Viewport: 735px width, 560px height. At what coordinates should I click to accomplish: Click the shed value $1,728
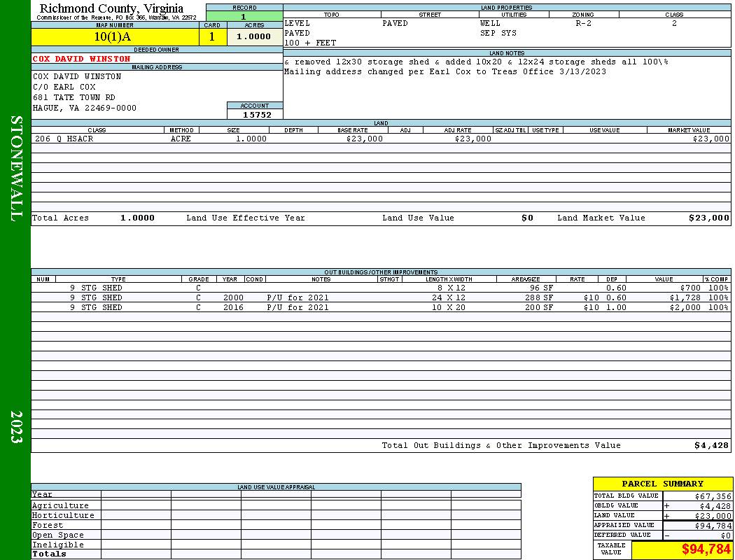685,297
